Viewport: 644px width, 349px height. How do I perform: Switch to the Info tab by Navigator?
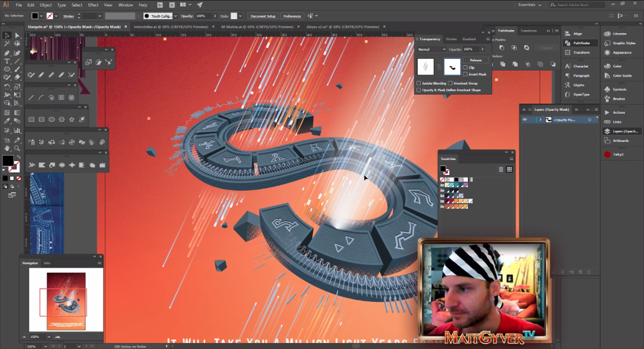click(47, 263)
